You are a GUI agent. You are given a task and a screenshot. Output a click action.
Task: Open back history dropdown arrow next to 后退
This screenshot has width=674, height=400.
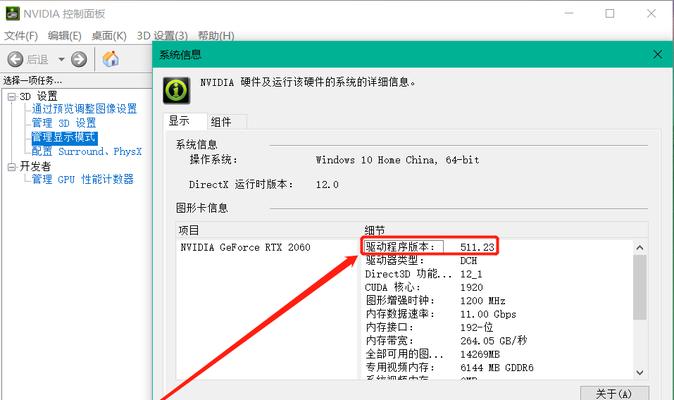coord(61,59)
